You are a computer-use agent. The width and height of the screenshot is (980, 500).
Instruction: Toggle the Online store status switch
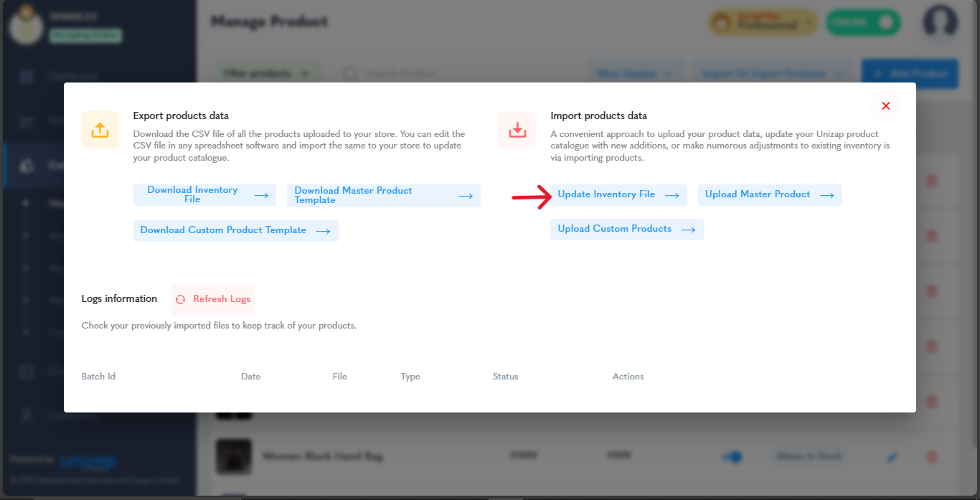(863, 22)
